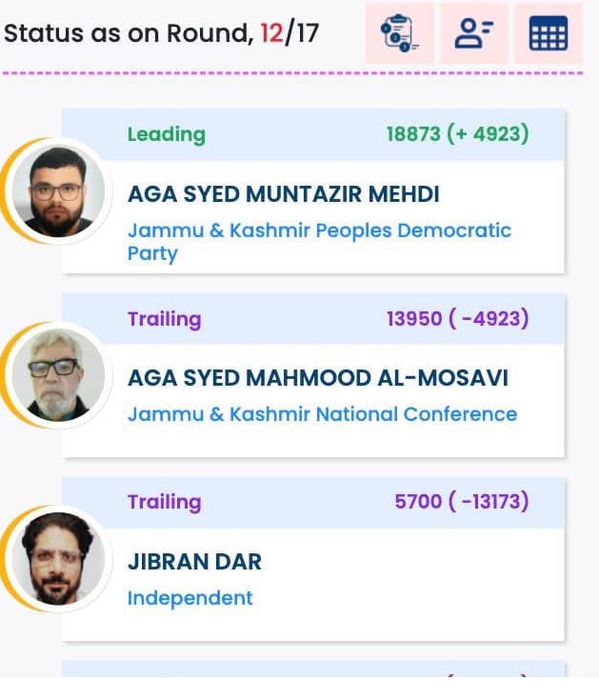Viewport: 599px width, 700px height.
Task: Click the vote count 18873 (+ 4923)
Action: (456, 134)
